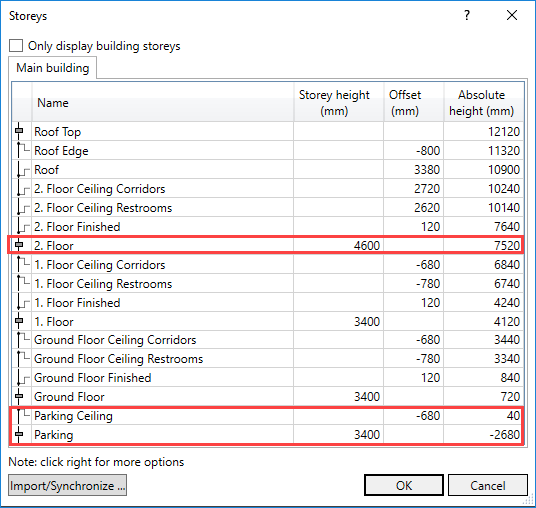Select the Roof offset cell showing 3380
Image resolution: width=536 pixels, height=508 pixels.
(x=414, y=170)
